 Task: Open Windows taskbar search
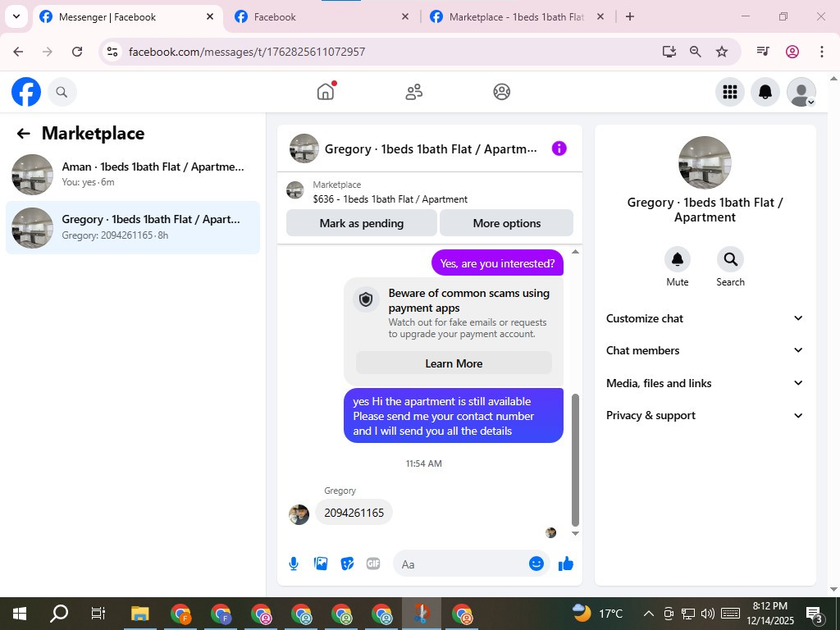click(x=59, y=614)
